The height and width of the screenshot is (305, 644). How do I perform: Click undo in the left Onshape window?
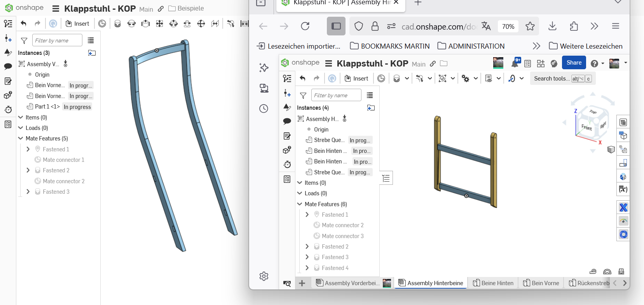24,24
